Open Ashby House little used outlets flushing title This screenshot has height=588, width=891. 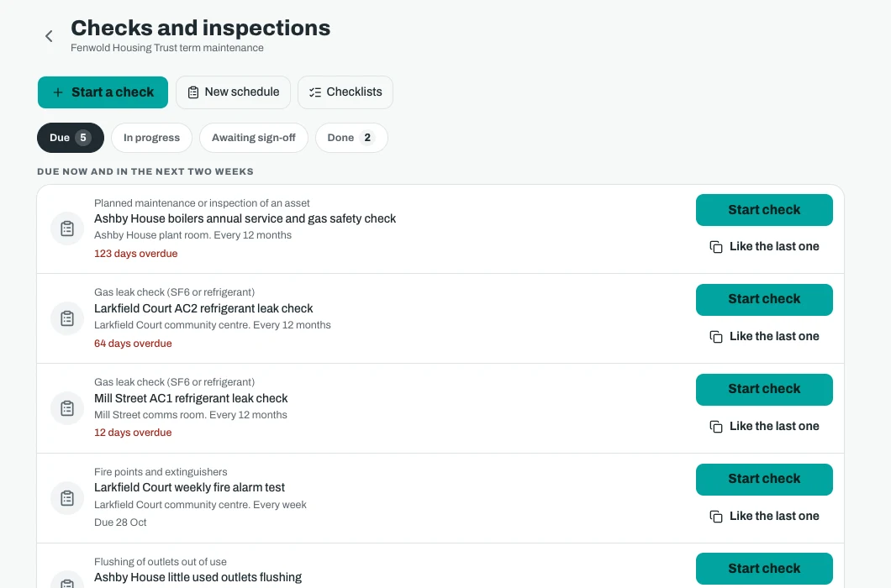[x=198, y=577]
